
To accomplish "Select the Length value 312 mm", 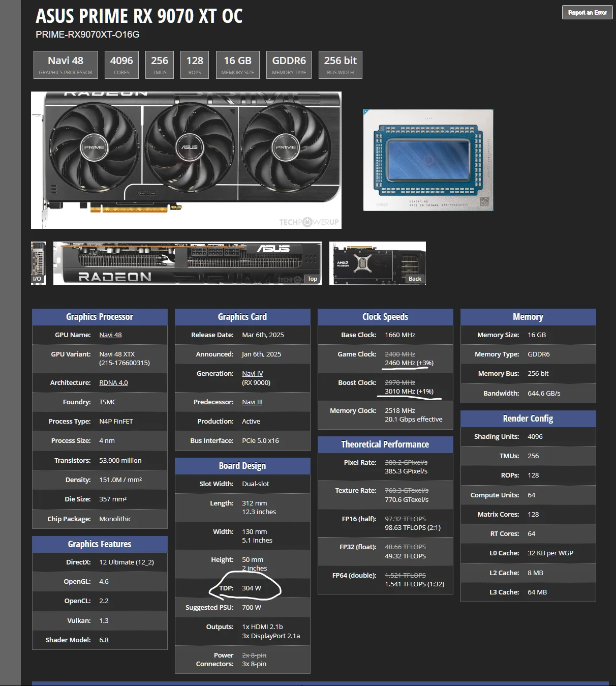I will (254, 503).
